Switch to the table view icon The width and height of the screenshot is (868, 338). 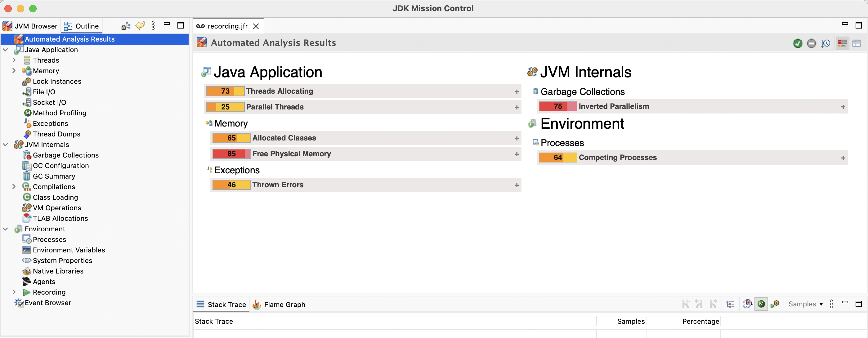pos(856,43)
